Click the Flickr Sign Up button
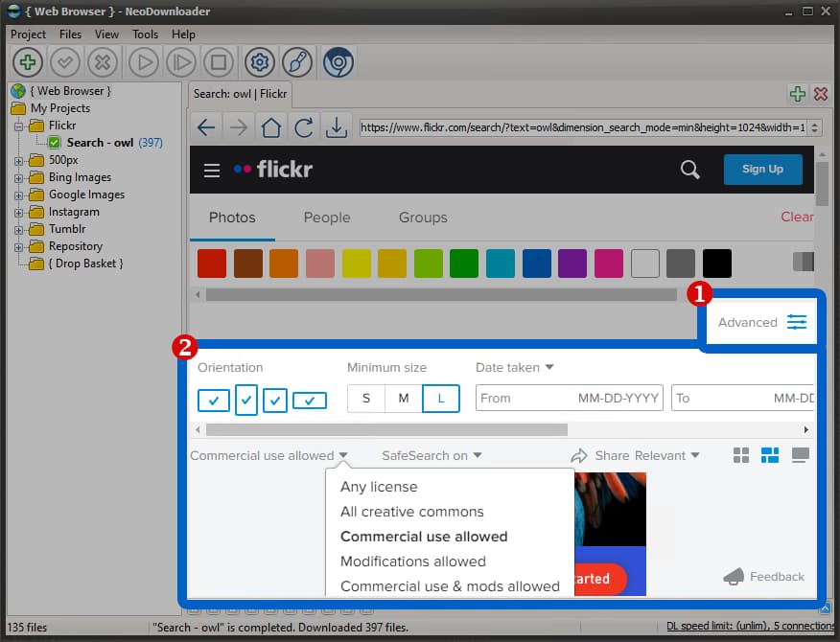This screenshot has height=642, width=840. pos(762,169)
